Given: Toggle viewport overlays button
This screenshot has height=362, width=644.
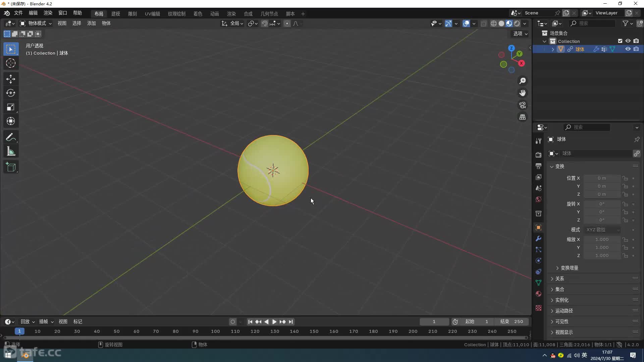Looking at the screenshot, I should pyautogui.click(x=466, y=23).
